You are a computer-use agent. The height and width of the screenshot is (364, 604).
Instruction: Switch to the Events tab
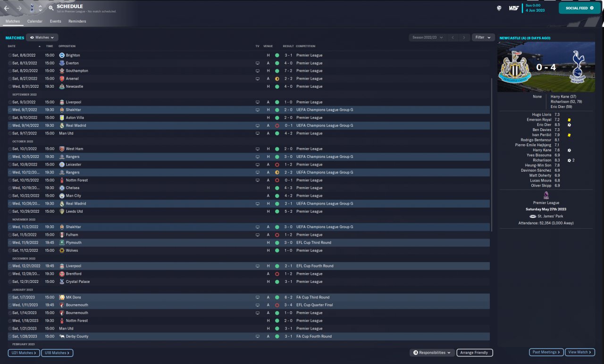coord(55,21)
